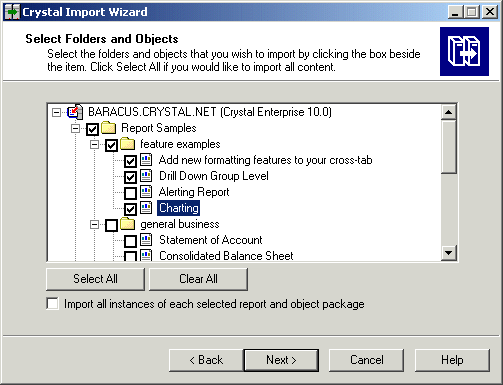Select the BARACUS.CRYSTAL.NET root label
The height and width of the screenshot is (385, 503).
210,112
